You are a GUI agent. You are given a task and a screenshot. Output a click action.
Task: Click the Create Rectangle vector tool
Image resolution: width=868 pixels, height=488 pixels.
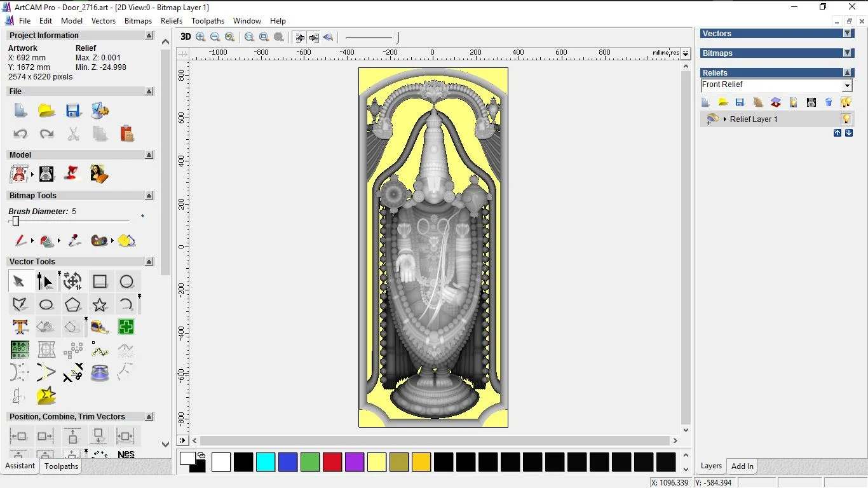click(100, 281)
